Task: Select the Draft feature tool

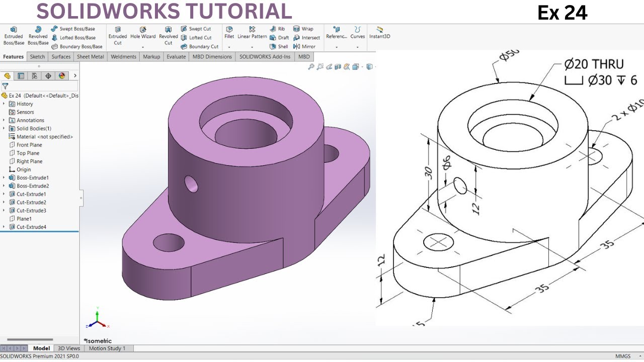Action: pos(279,38)
